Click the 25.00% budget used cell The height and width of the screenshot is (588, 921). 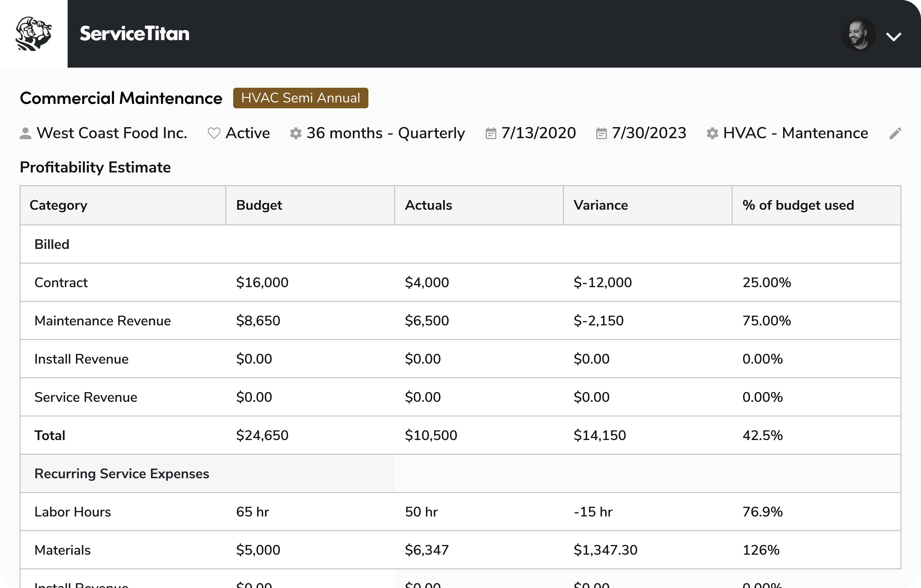766,282
